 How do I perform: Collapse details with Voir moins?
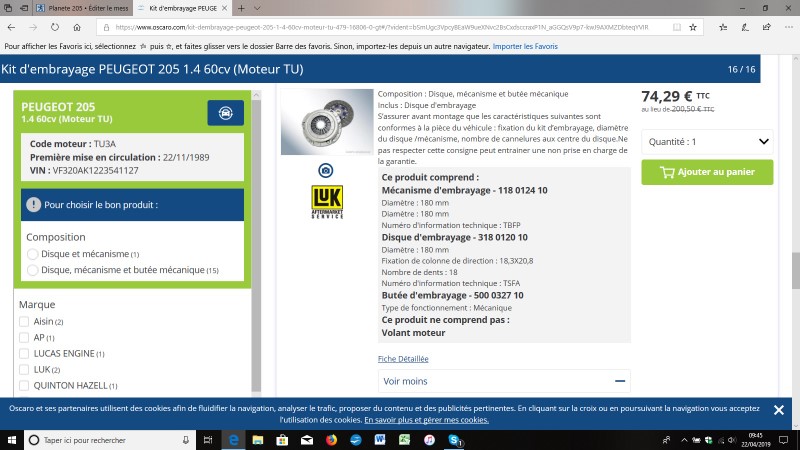tap(504, 381)
